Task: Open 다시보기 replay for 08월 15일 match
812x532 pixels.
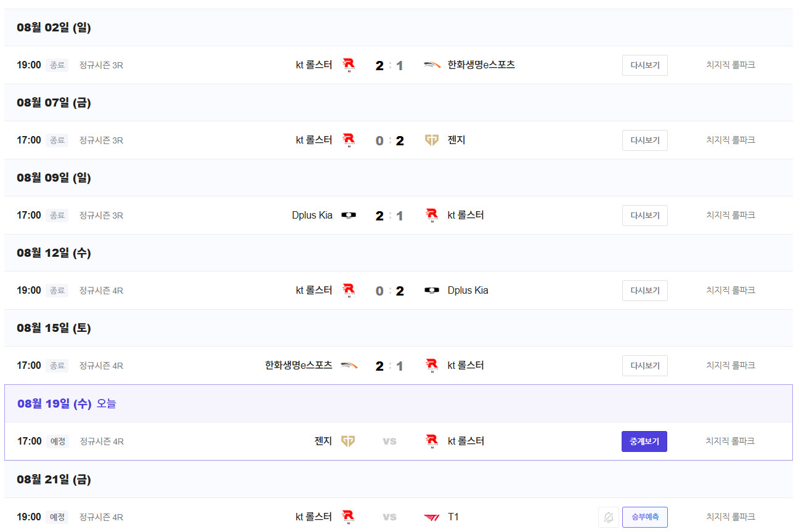Action: tap(645, 366)
